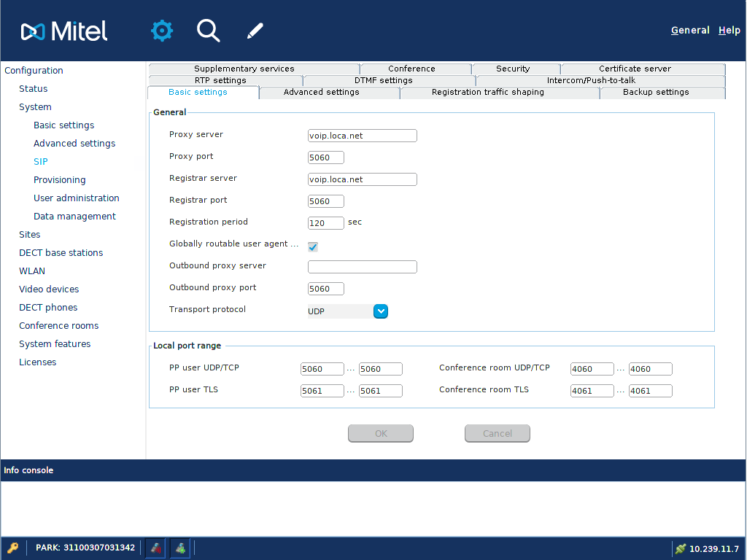Click the red-tinted status bar icon
The height and width of the screenshot is (560, 747).
click(155, 548)
